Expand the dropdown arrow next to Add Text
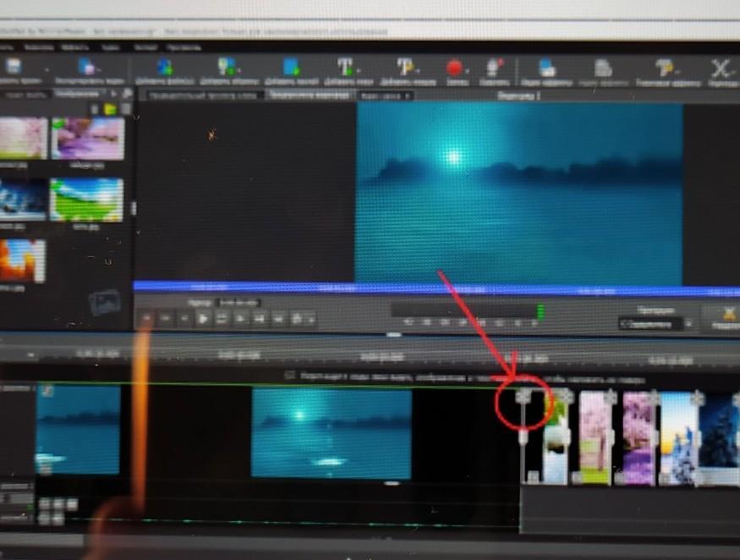The width and height of the screenshot is (740, 560). point(357,71)
